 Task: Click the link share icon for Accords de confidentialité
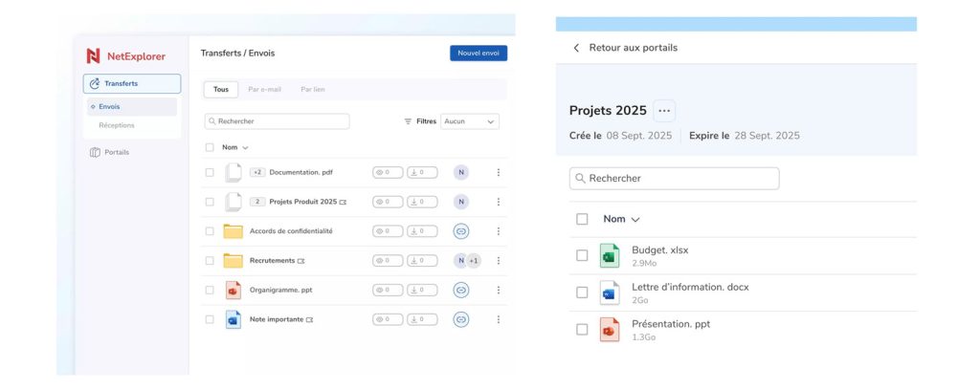click(x=461, y=231)
